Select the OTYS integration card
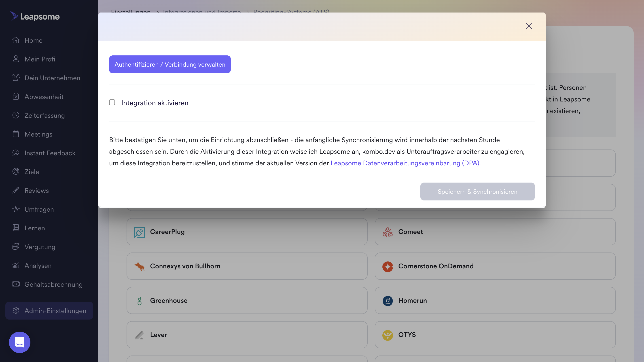The image size is (644, 362). [x=495, y=335]
